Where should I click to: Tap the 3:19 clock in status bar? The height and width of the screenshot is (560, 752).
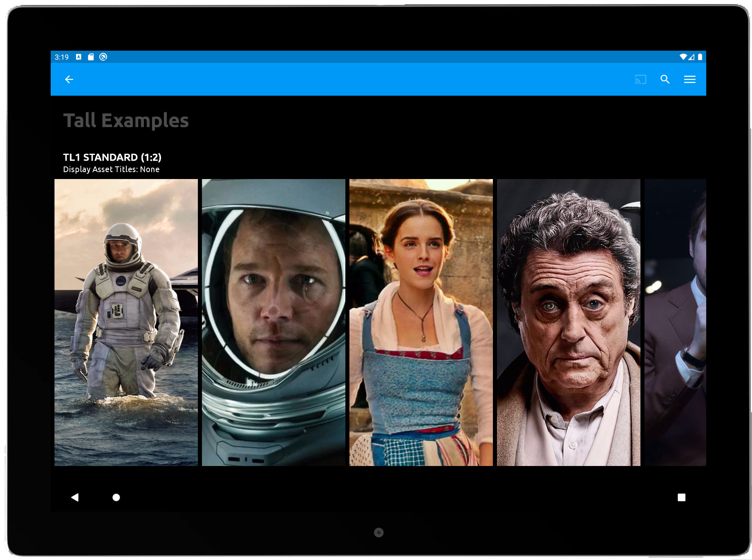tap(62, 57)
